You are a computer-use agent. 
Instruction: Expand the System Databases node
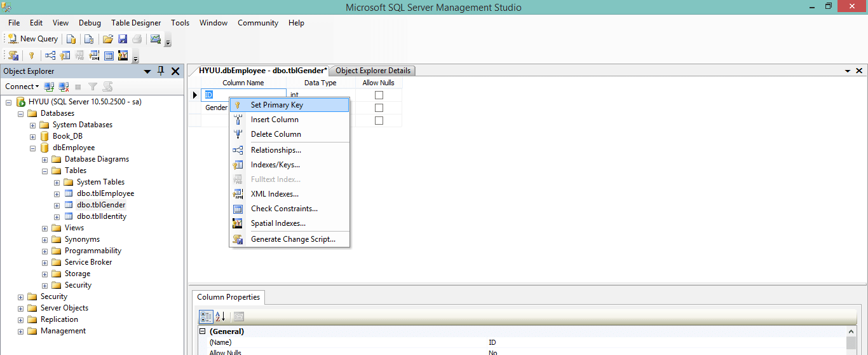pos(33,125)
